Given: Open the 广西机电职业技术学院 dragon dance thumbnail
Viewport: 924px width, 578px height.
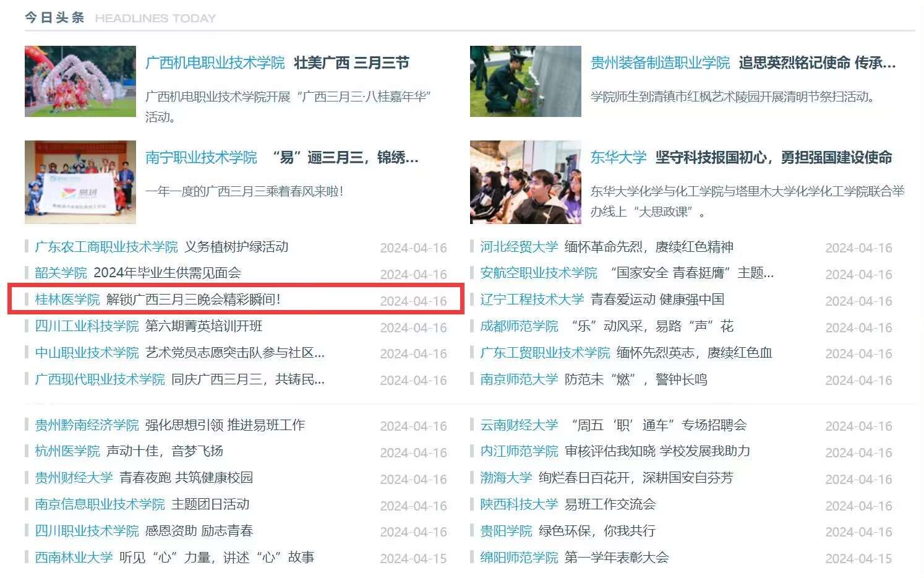Looking at the screenshot, I should point(80,81).
